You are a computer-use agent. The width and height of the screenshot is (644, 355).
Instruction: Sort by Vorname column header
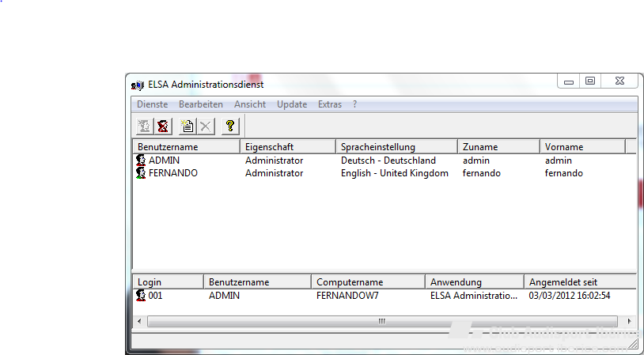pyautogui.click(x=582, y=146)
